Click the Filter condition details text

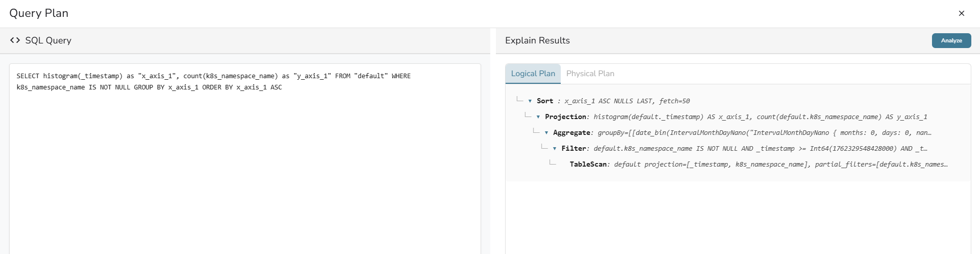click(x=760, y=149)
